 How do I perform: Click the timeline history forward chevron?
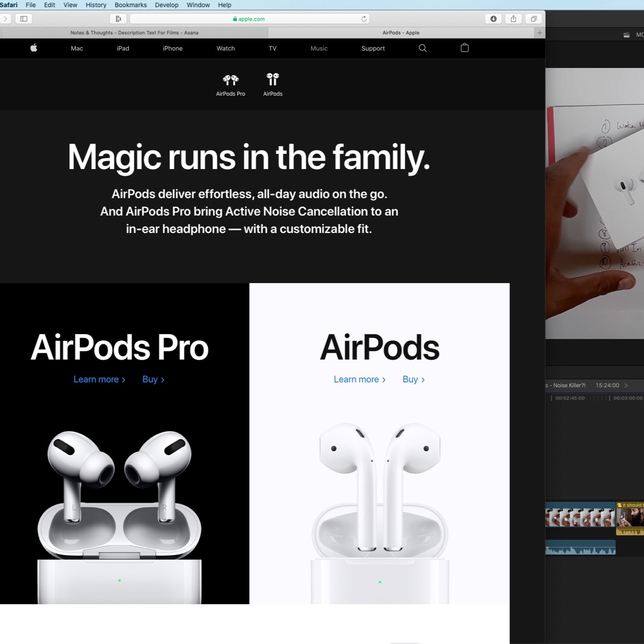click(x=626, y=385)
